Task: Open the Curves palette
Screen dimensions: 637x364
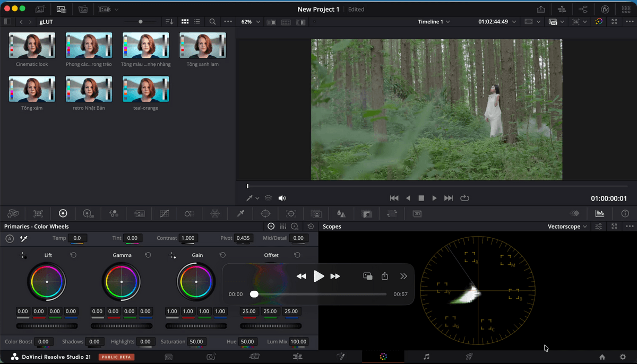Action: [164, 213]
